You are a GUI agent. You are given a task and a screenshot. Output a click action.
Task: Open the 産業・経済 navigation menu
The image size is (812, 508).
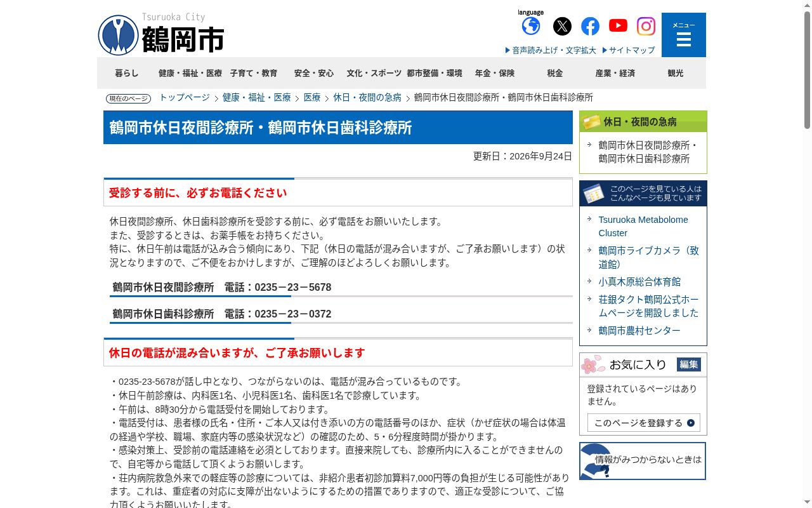tap(615, 73)
